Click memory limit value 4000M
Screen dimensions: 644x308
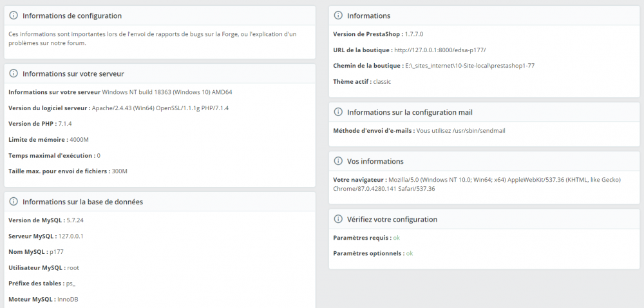(x=79, y=140)
